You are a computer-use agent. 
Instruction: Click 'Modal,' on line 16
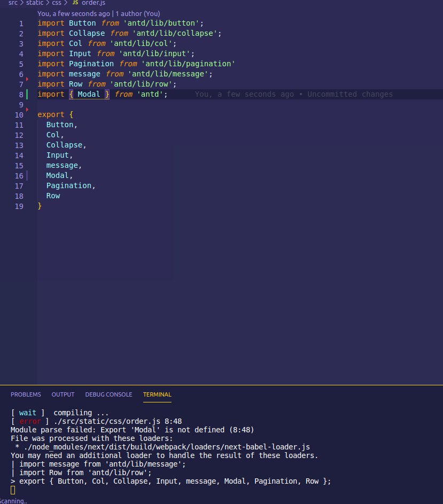click(x=59, y=175)
